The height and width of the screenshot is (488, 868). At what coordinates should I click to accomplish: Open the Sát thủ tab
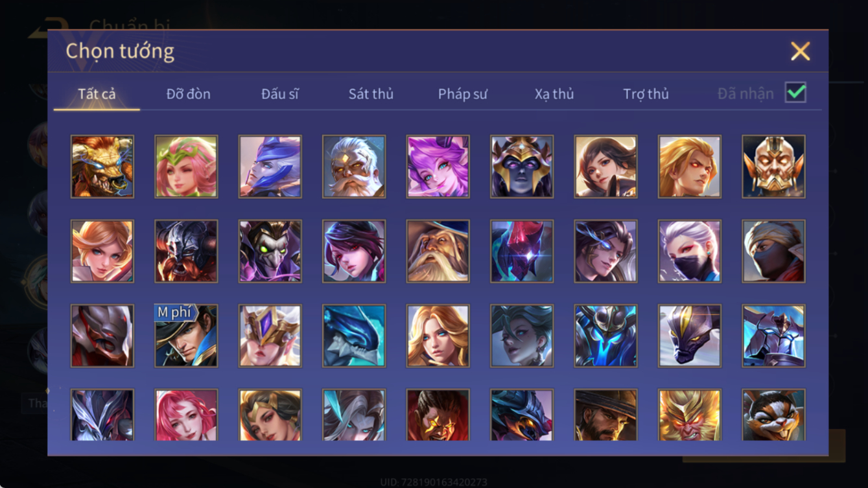pyautogui.click(x=371, y=94)
